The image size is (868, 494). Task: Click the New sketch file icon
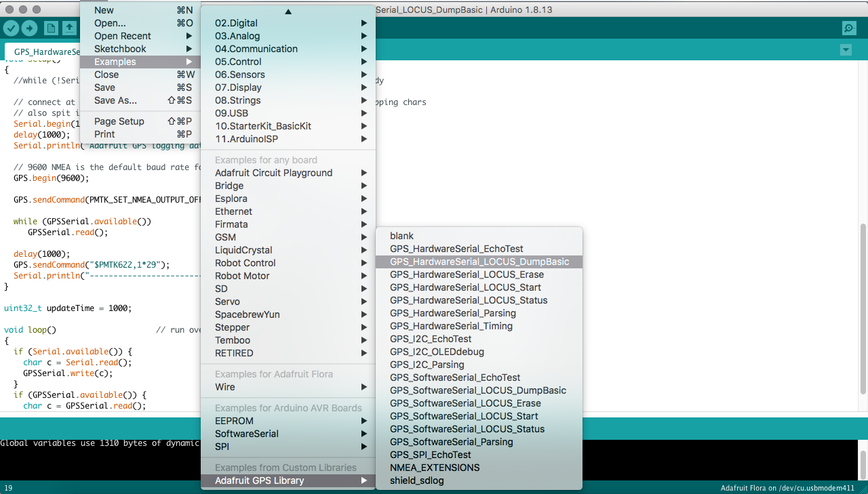point(51,28)
